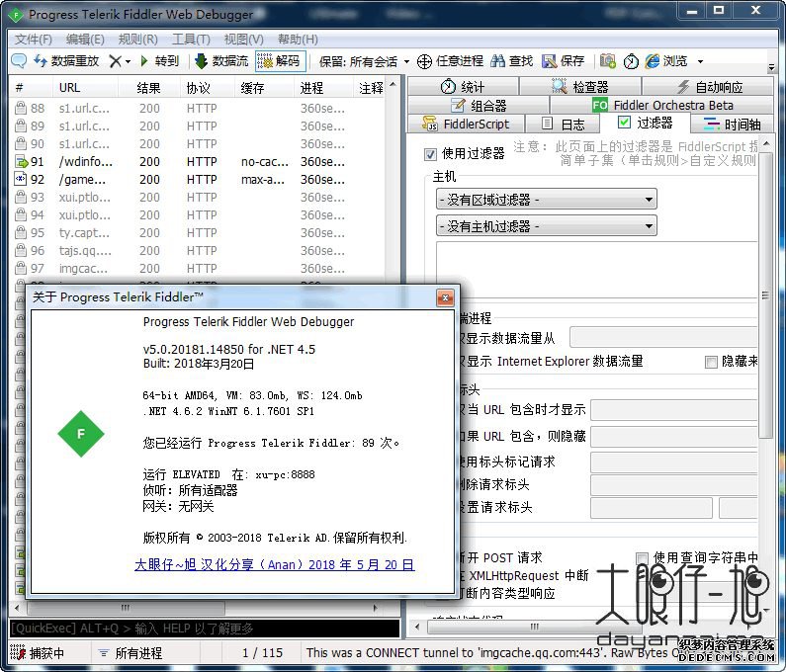Click the 删除请求标头 input field

coord(674,485)
